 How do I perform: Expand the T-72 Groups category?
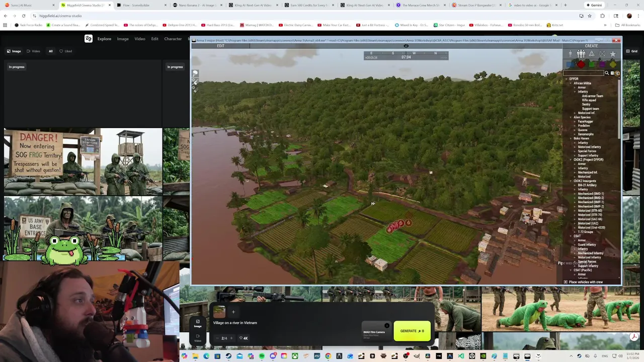576,232
